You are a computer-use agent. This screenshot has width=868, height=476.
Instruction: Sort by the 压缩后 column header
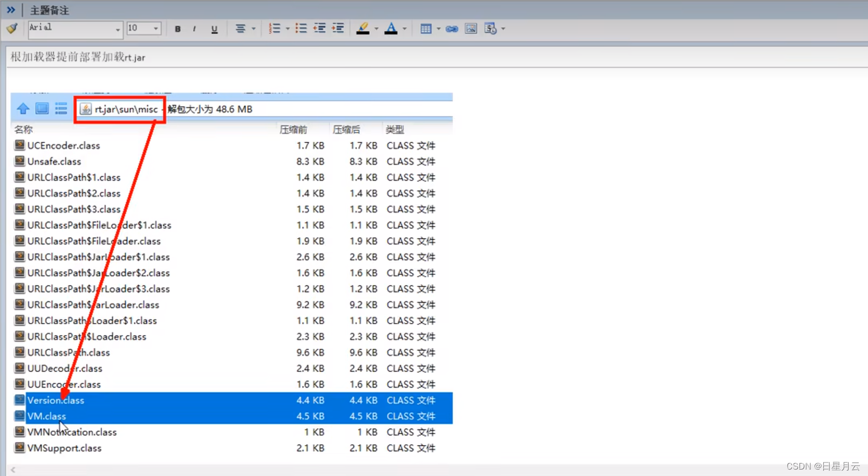(x=346, y=129)
